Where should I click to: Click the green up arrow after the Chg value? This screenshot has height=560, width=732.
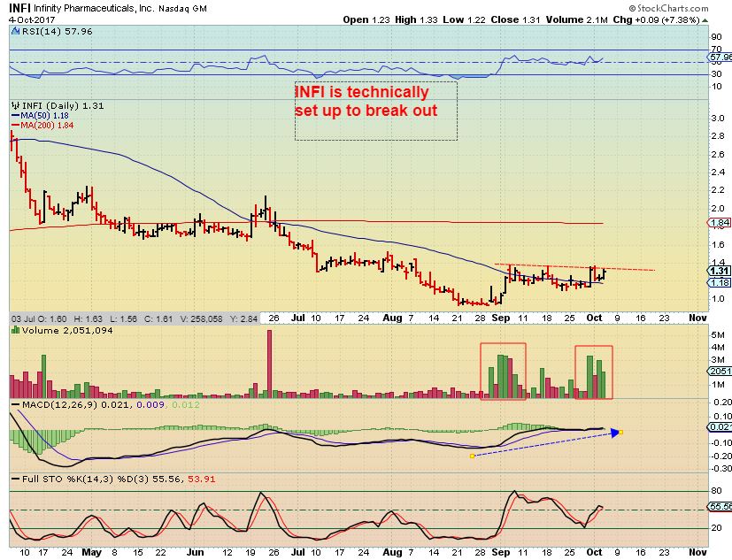[x=705, y=20]
